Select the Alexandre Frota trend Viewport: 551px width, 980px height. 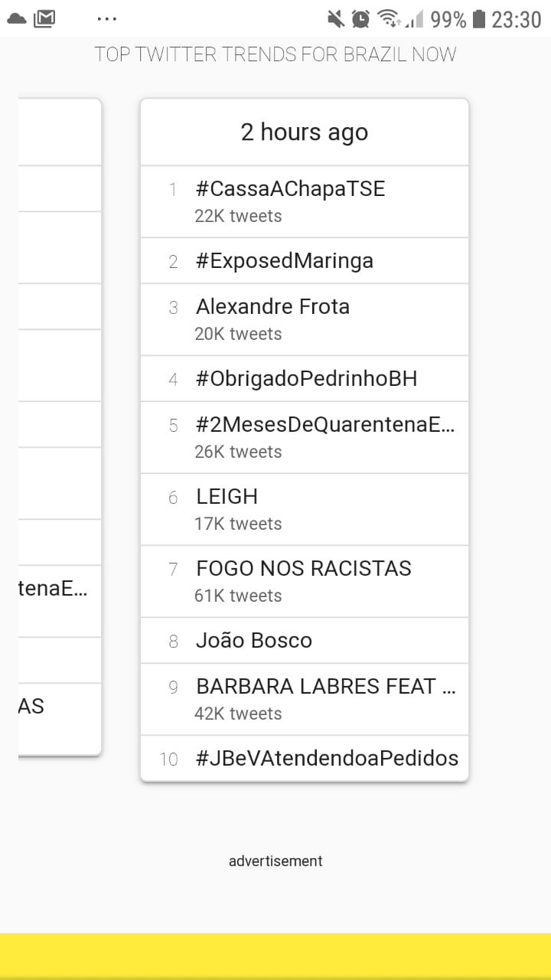coord(305,319)
